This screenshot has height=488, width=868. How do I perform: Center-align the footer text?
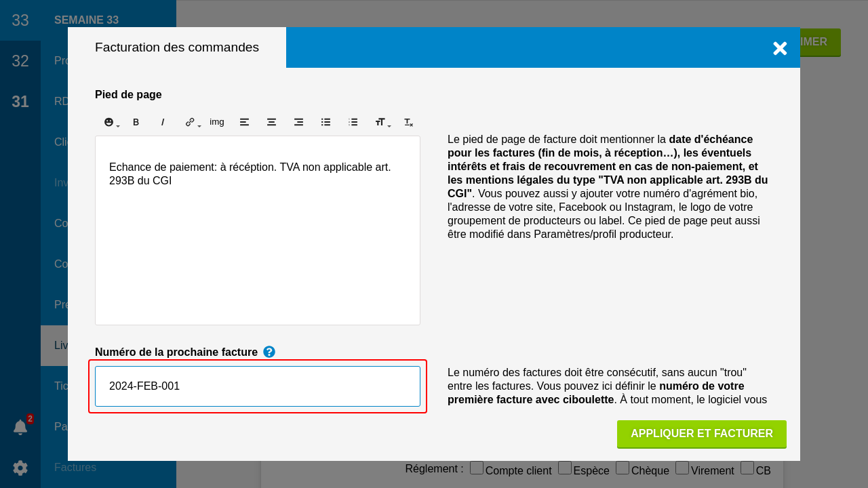click(271, 122)
